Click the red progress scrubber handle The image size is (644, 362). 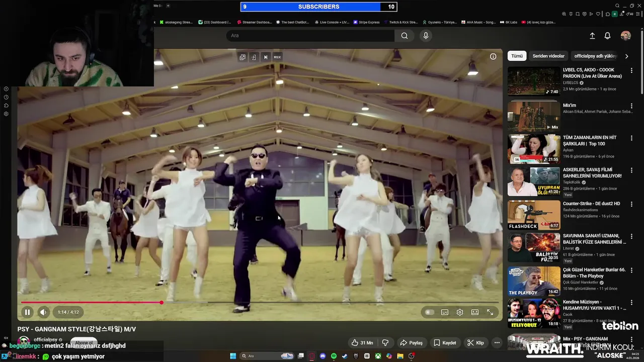pyautogui.click(x=162, y=303)
